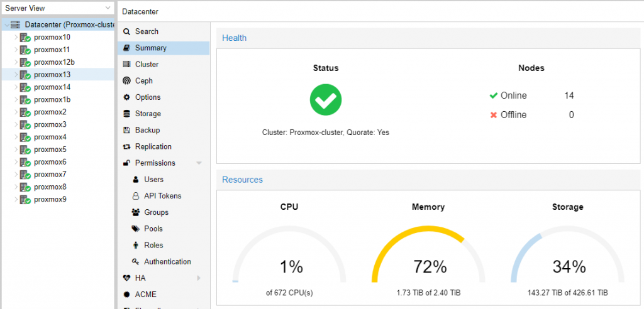The height and width of the screenshot is (309, 644).
Task: Click the Users person icon
Action: [x=136, y=180]
